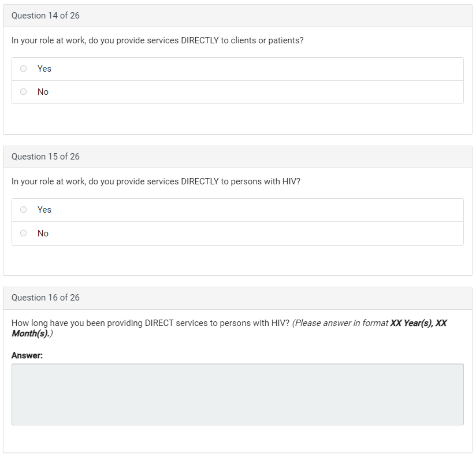Click the question text about services to persons with HIV
Image resolution: width=476 pixels, height=456 pixels.
coord(156,181)
